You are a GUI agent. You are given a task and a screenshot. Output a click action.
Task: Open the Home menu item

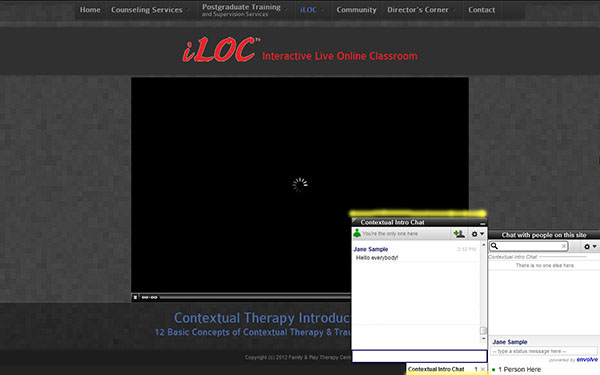coord(90,10)
